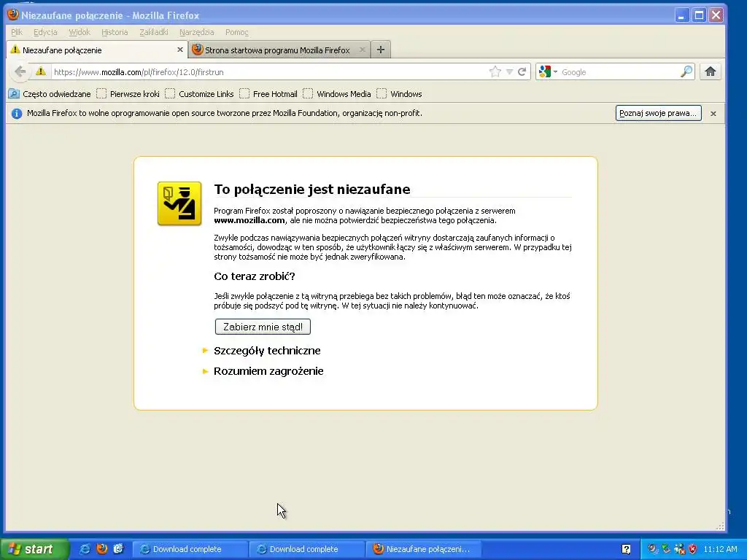Open the Windows start menu

click(35, 549)
